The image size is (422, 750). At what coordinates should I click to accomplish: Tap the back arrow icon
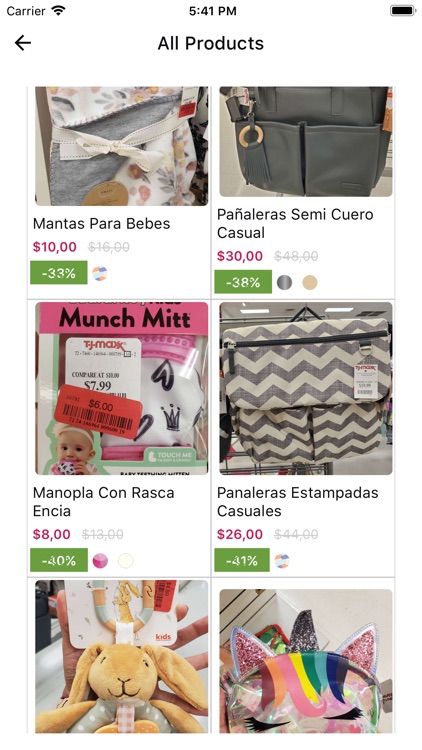coord(22,43)
